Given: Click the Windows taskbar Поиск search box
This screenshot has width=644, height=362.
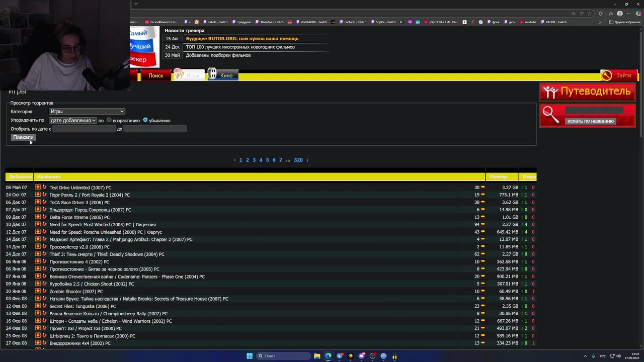Looking at the screenshot, I should pyautogui.click(x=283, y=356).
